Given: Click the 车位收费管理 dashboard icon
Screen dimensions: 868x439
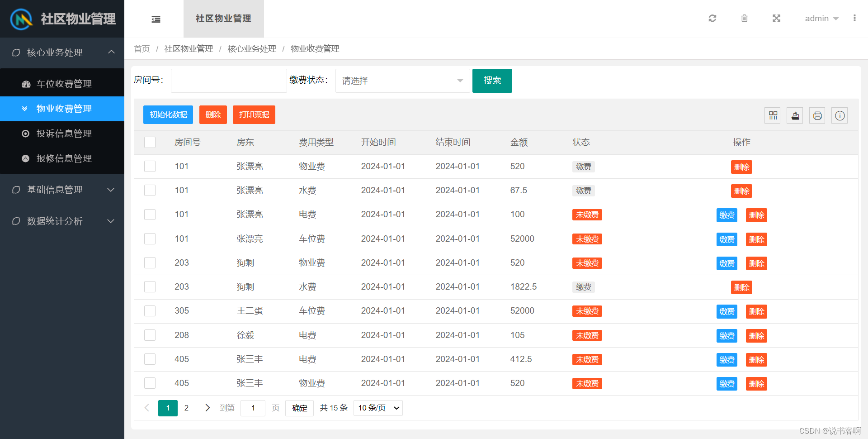Looking at the screenshot, I should [26, 84].
